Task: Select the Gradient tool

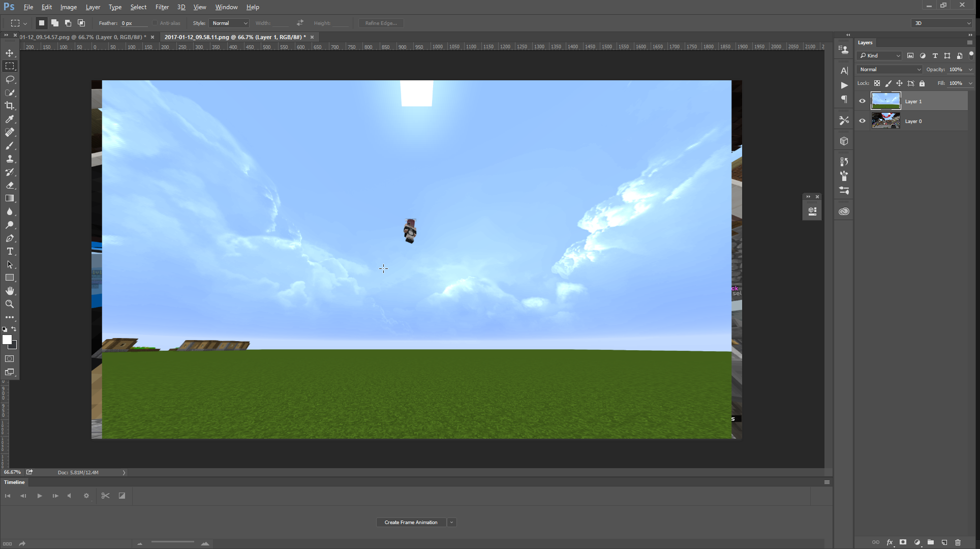Action: [x=10, y=198]
